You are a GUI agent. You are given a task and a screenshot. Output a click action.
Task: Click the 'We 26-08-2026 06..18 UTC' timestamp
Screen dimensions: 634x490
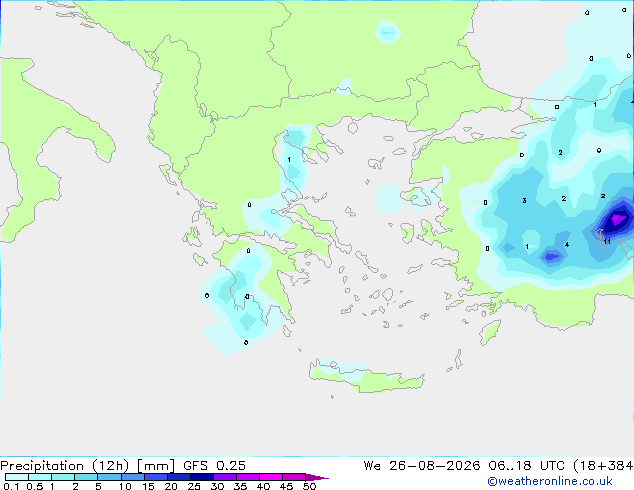[464, 466]
